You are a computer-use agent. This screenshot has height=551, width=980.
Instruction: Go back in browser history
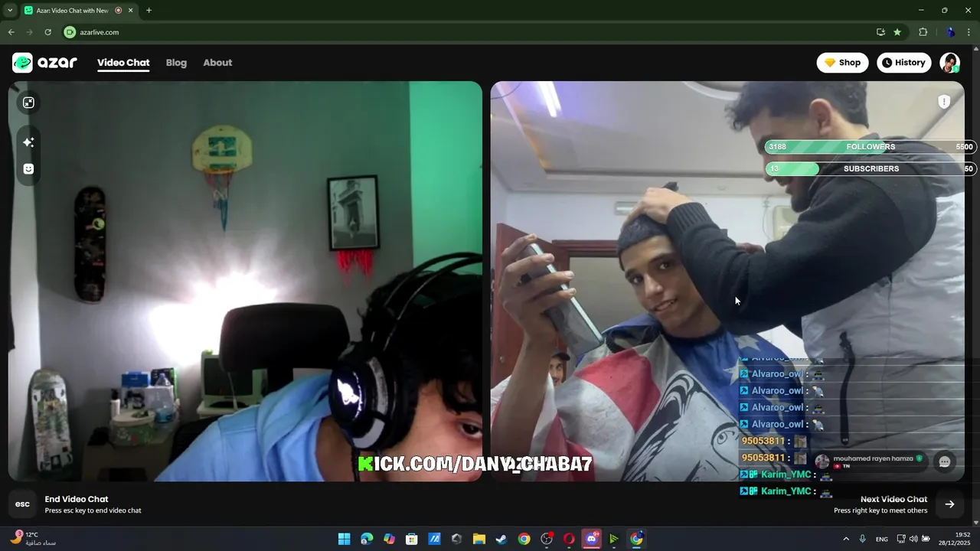pyautogui.click(x=11, y=32)
